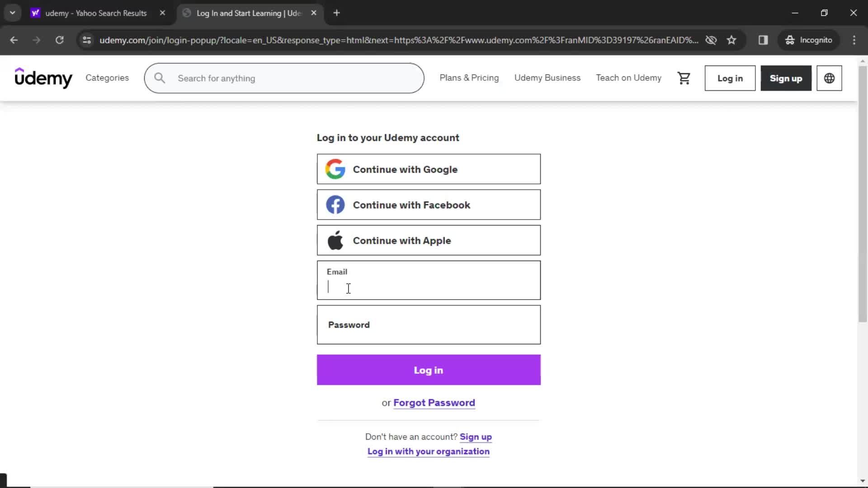
Task: Click the Udemy home logo icon
Action: (43, 78)
